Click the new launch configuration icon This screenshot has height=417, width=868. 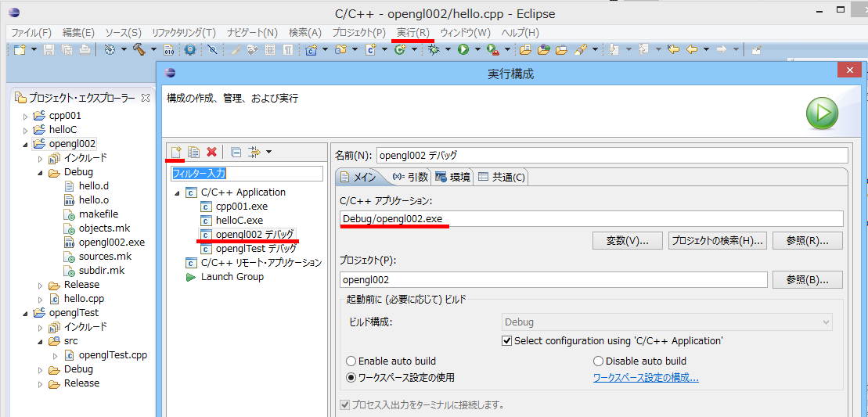176,152
